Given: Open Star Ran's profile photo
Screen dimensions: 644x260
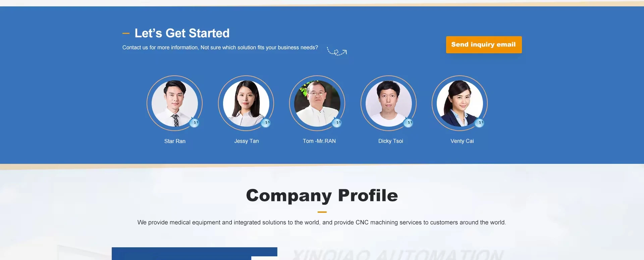Looking at the screenshot, I should 175,103.
